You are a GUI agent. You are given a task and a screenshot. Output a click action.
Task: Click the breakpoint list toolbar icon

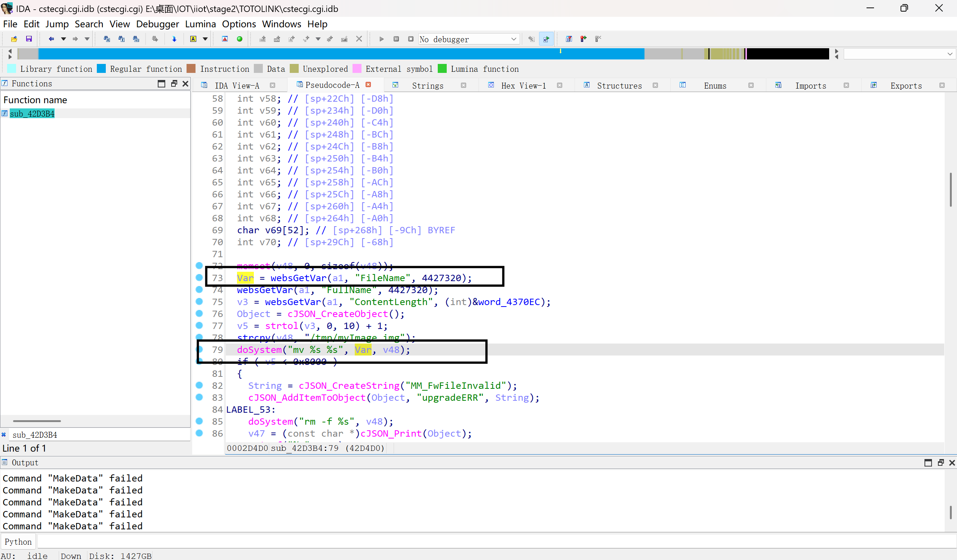point(569,39)
